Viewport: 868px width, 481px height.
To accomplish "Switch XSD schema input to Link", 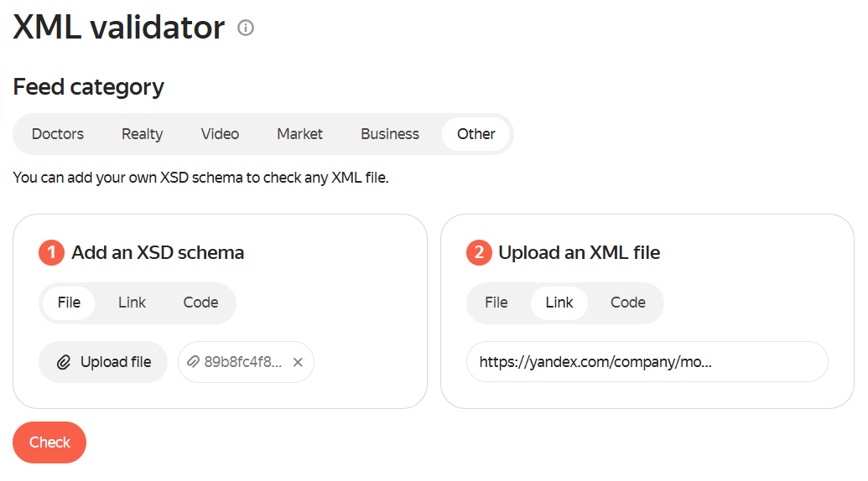I will [x=132, y=303].
